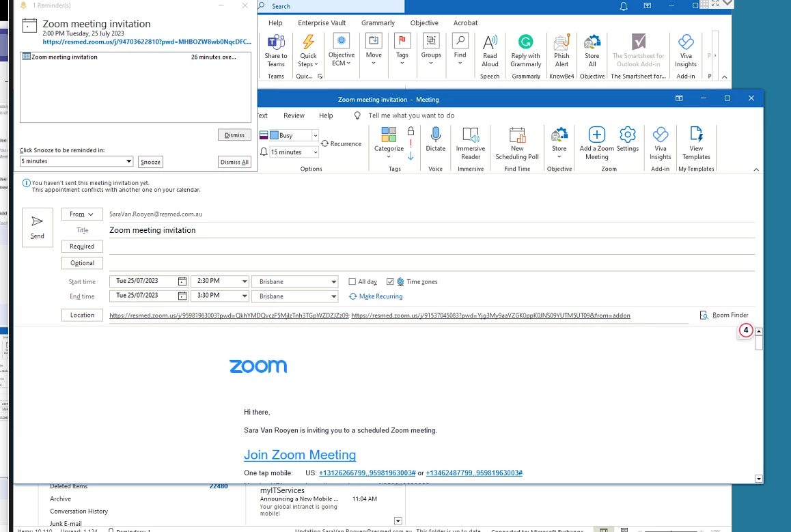Open Viva Insights in main Outlook ribbon
Screen dimensions: 791x532
(x=686, y=51)
